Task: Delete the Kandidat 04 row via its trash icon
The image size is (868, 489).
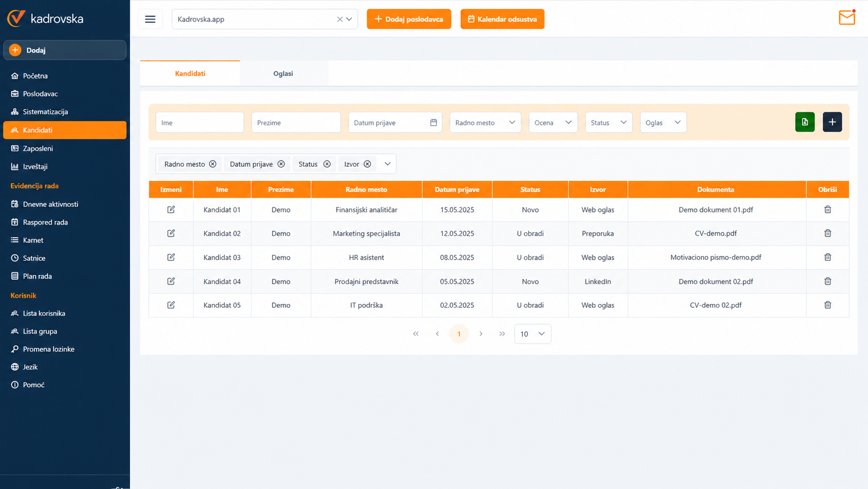Action: coord(828,281)
